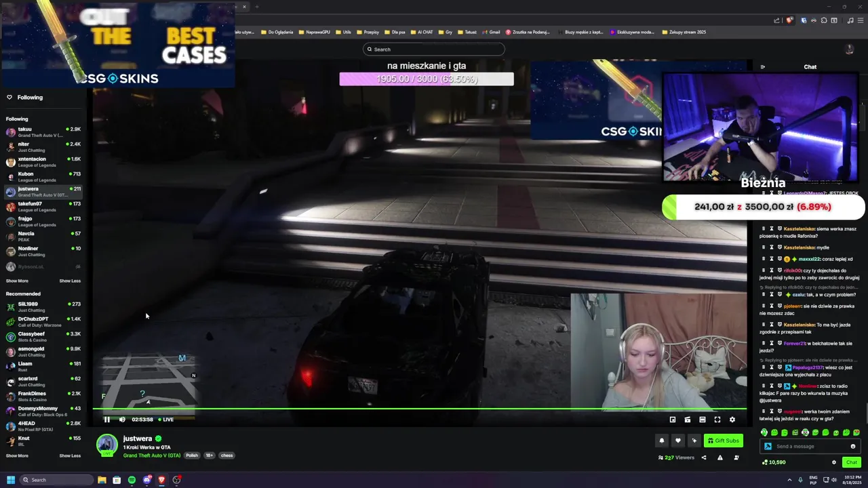
Task: Mute the stream volume
Action: [x=122, y=420]
